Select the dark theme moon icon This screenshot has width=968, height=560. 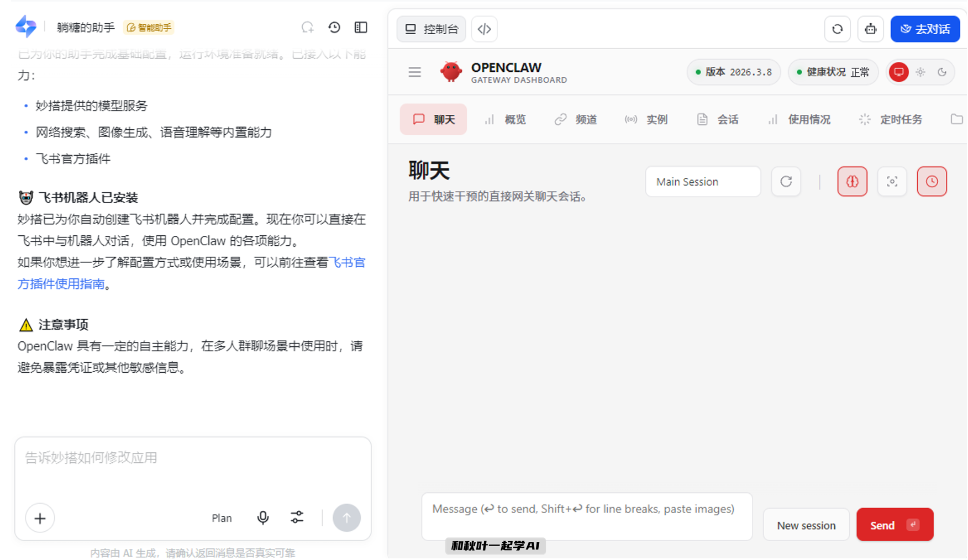[x=942, y=72]
